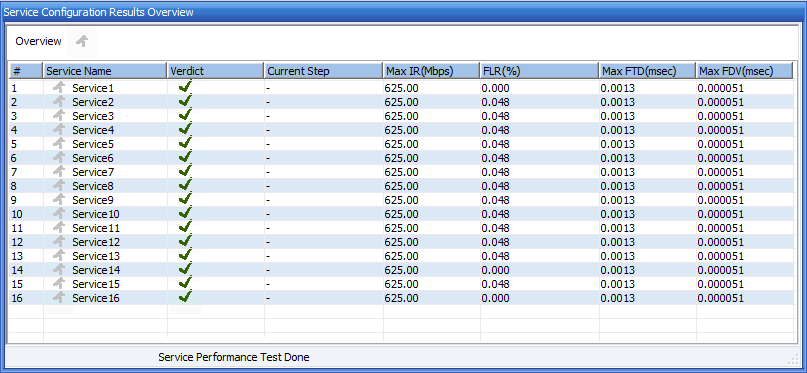Click the row number 3 cell
807x373 pixels.
point(14,116)
